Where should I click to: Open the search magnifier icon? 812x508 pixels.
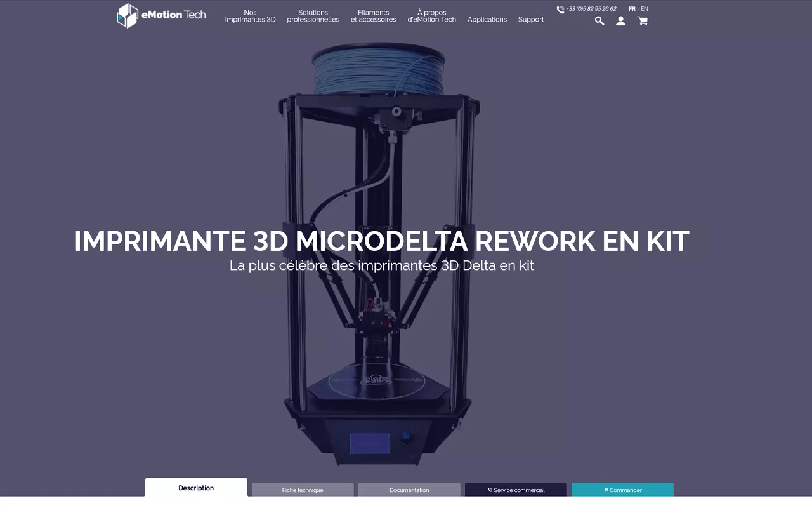click(599, 21)
